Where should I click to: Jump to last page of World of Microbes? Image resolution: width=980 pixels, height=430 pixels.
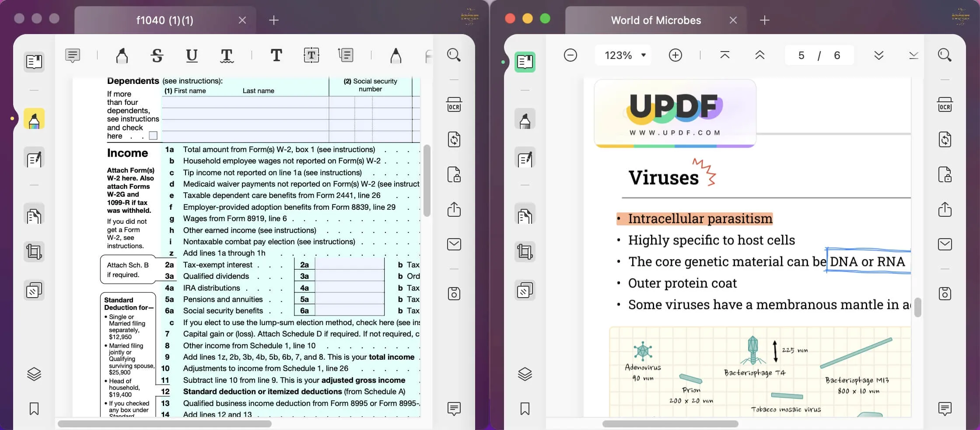coord(913,55)
